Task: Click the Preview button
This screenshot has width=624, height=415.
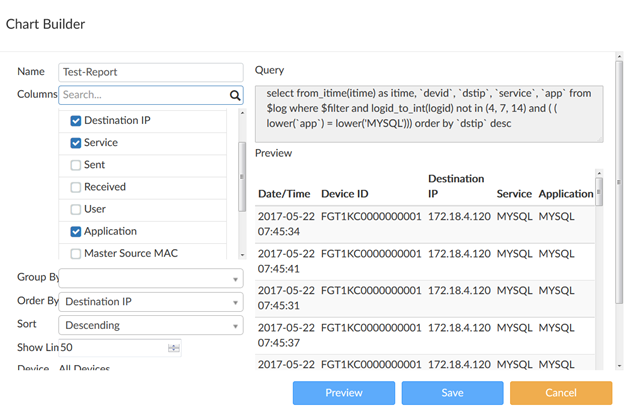Action: click(343, 393)
